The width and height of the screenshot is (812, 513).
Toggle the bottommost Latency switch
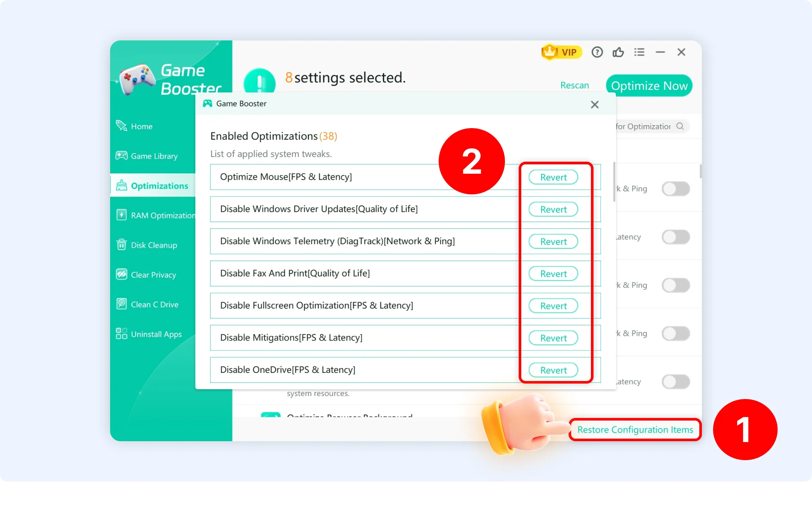(676, 381)
